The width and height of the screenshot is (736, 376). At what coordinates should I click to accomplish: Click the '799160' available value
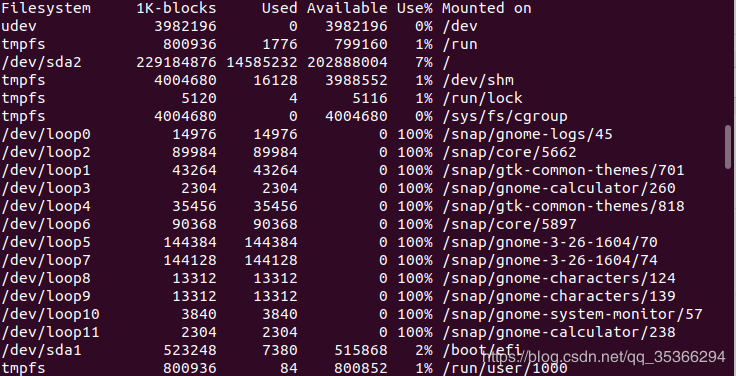pyautogui.click(x=361, y=44)
